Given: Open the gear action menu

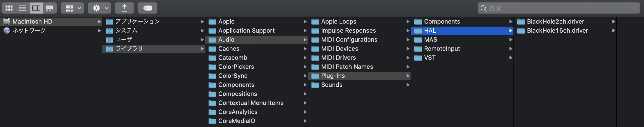Looking at the screenshot, I should 99,8.
